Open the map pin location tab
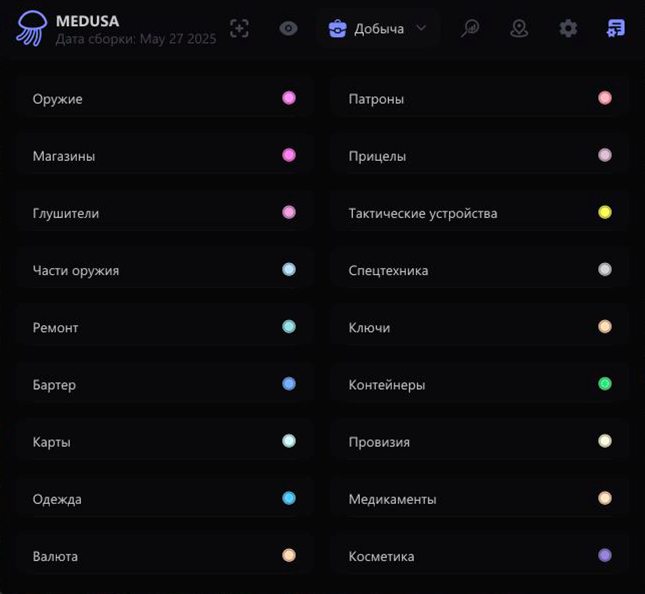 tap(519, 29)
